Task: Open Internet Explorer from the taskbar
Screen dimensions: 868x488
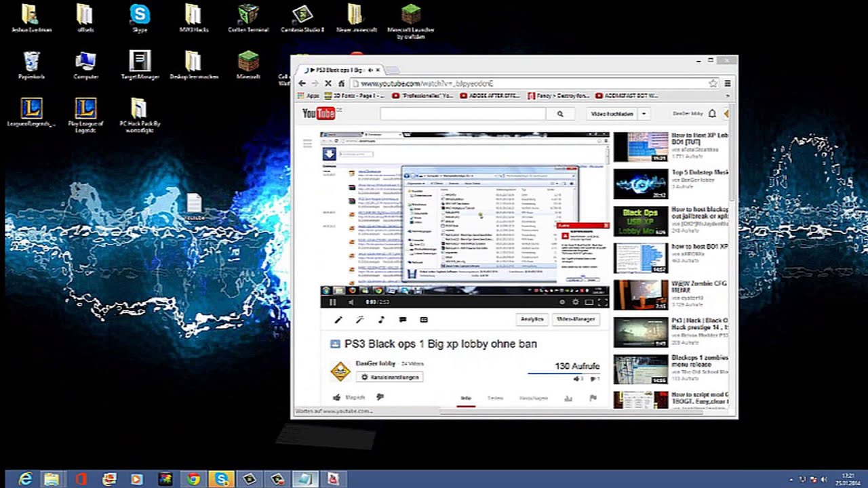Action: coord(25,479)
